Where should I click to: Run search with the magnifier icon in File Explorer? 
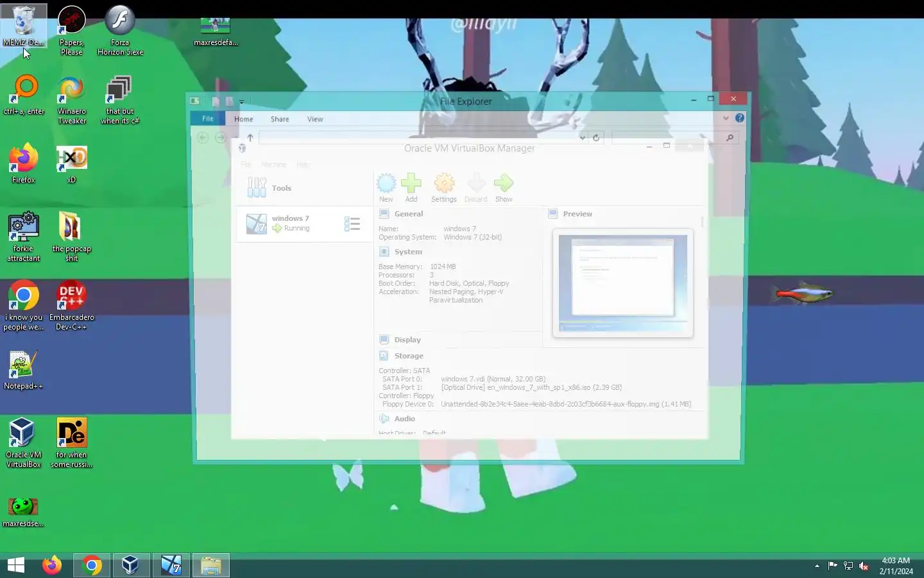click(730, 137)
